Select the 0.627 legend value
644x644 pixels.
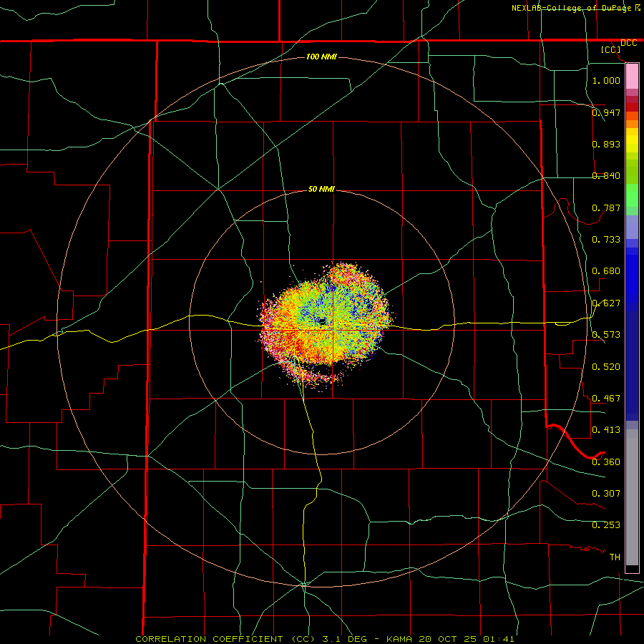606,303
